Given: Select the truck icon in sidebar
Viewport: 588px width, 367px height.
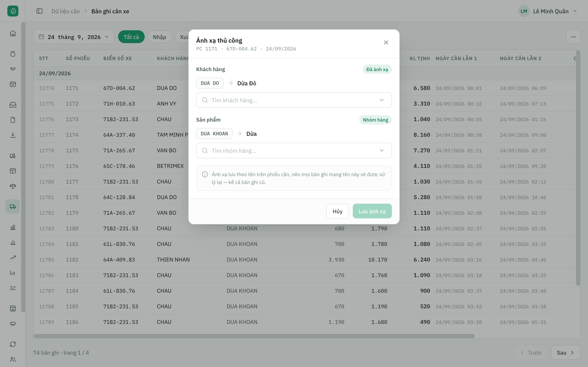Looking at the screenshot, I should (x=13, y=206).
